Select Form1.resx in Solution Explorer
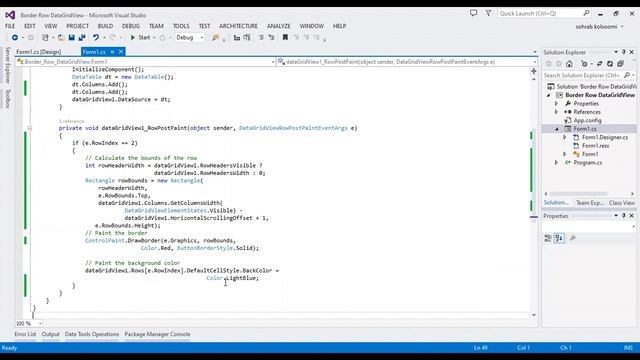 click(x=595, y=146)
